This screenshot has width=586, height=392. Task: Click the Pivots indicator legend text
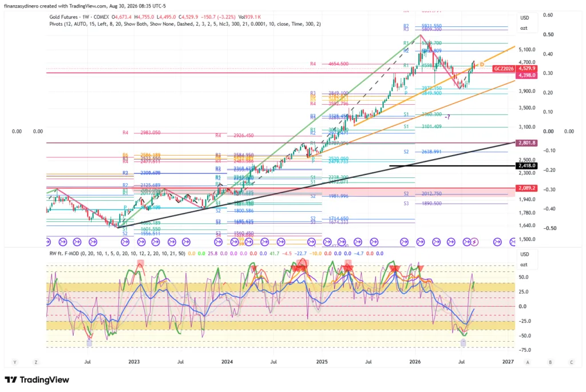coord(185,24)
